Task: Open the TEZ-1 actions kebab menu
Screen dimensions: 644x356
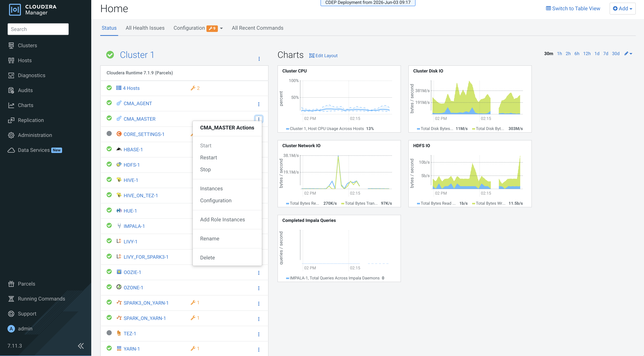Action: pyautogui.click(x=259, y=334)
